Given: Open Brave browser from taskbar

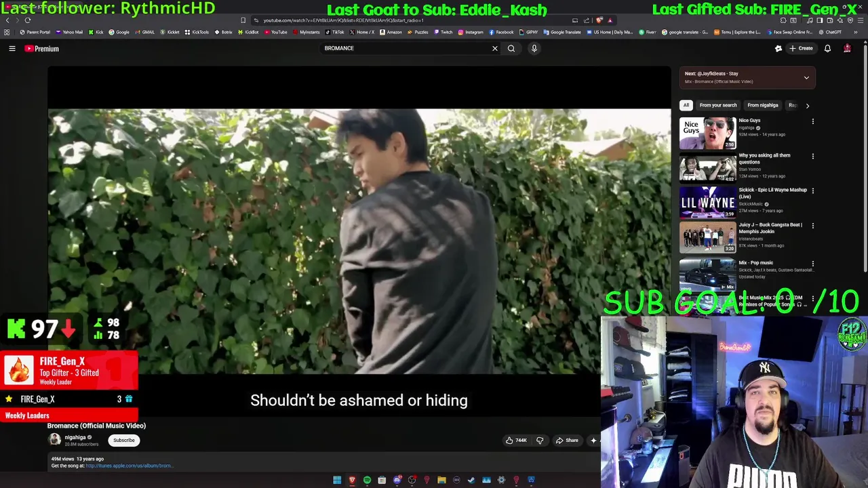Looking at the screenshot, I should [352, 480].
